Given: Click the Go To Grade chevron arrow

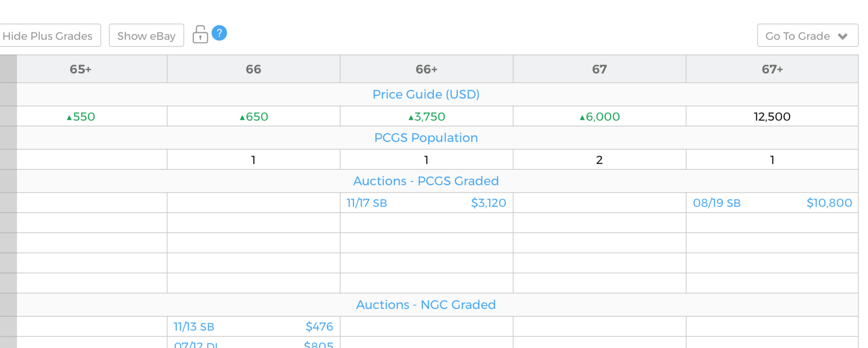Looking at the screenshot, I should [x=842, y=36].
